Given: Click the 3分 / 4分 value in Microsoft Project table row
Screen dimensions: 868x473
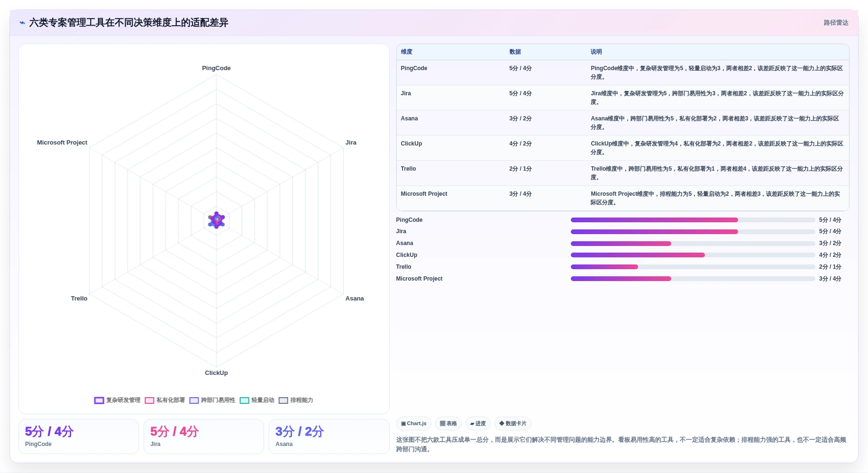Looking at the screenshot, I should 521,194.
